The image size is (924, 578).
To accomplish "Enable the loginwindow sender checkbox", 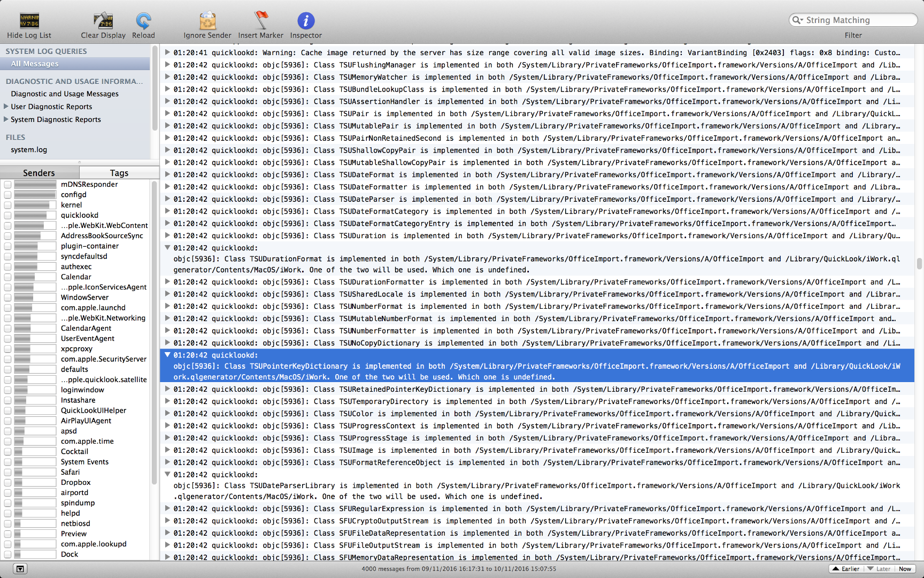I will click(7, 390).
